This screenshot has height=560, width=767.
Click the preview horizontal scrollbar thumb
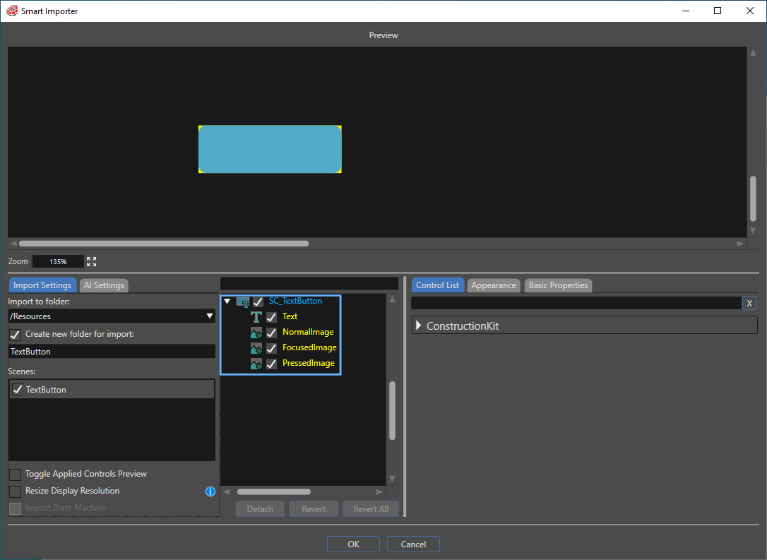[x=164, y=244]
